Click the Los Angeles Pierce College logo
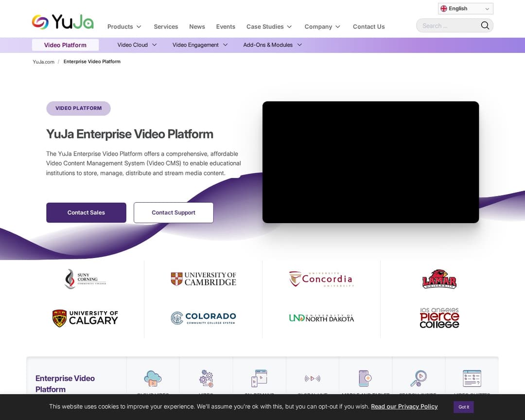This screenshot has width=525, height=420. click(x=439, y=318)
